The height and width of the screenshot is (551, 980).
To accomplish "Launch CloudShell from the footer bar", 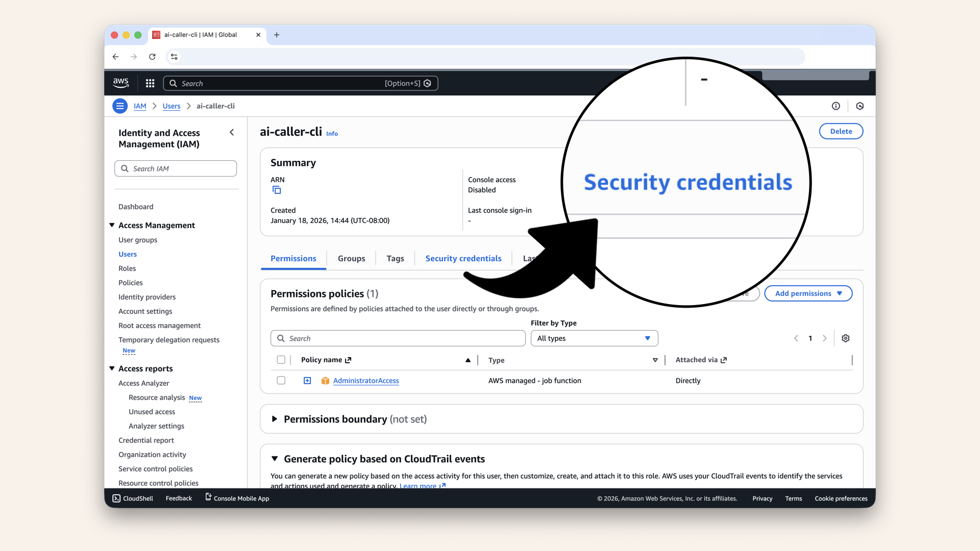I will 132,498.
